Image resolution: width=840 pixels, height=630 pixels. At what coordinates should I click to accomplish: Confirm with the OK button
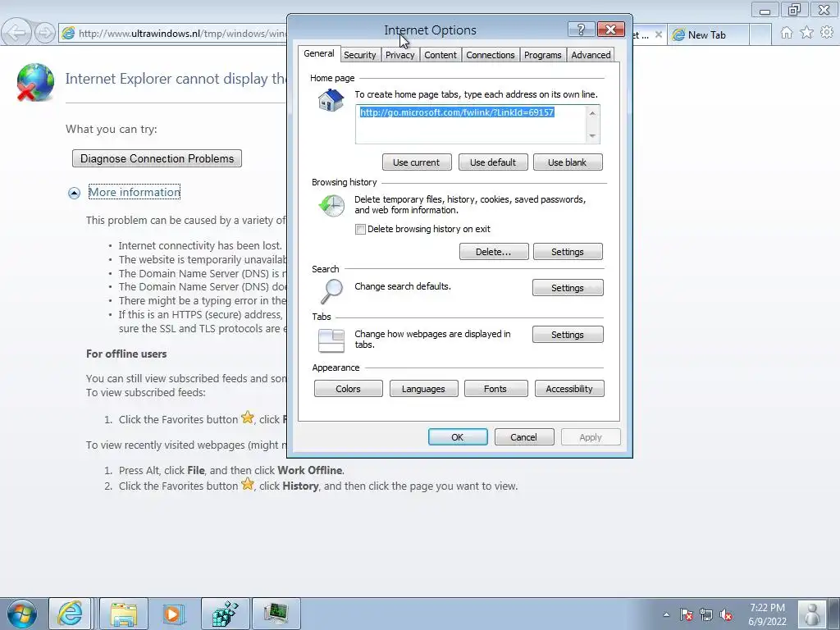coord(458,437)
